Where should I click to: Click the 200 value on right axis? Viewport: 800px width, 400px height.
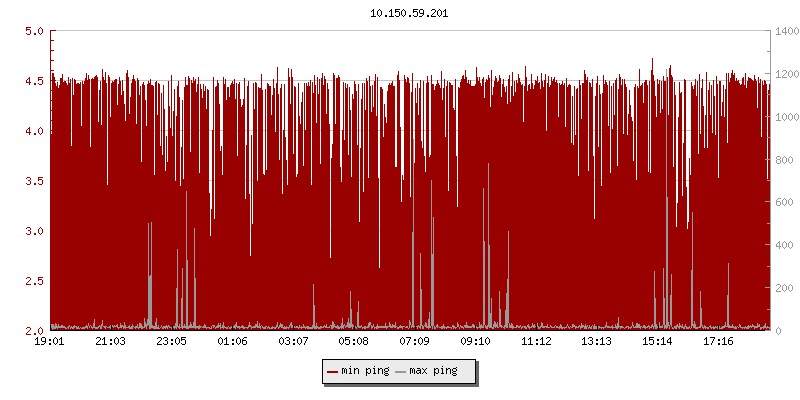click(784, 288)
